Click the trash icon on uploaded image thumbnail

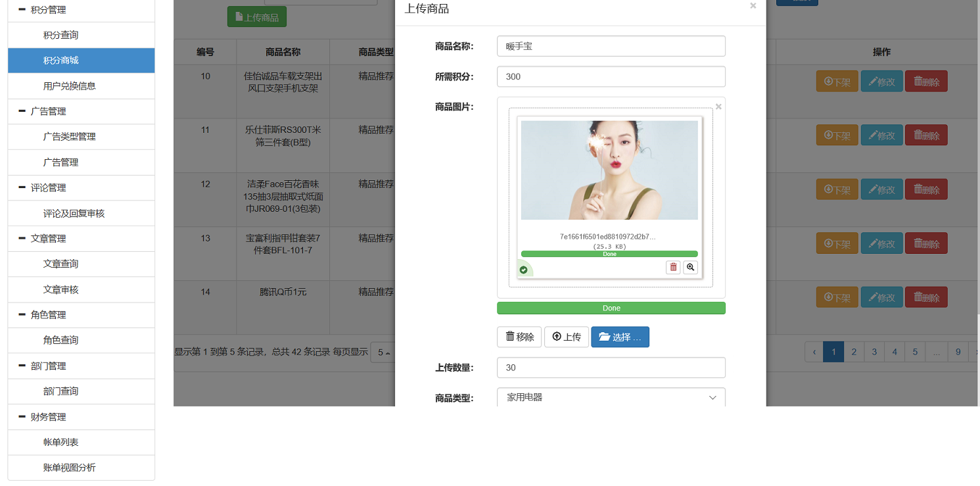point(673,267)
